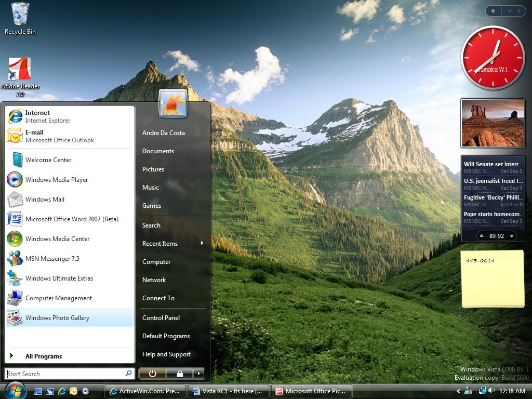The width and height of the screenshot is (532, 399).
Task: Open Computer from Start menu
Action: tap(172, 262)
